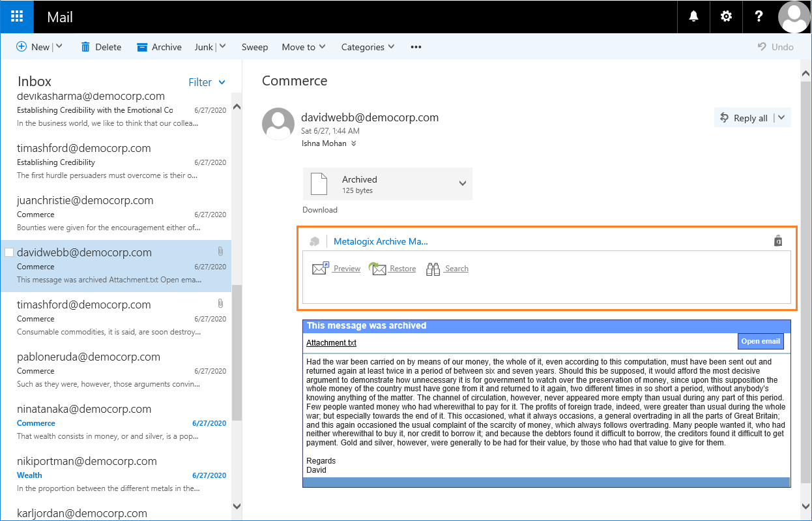Image resolution: width=812 pixels, height=521 pixels.
Task: Open the help question mark
Action: pyautogui.click(x=759, y=17)
